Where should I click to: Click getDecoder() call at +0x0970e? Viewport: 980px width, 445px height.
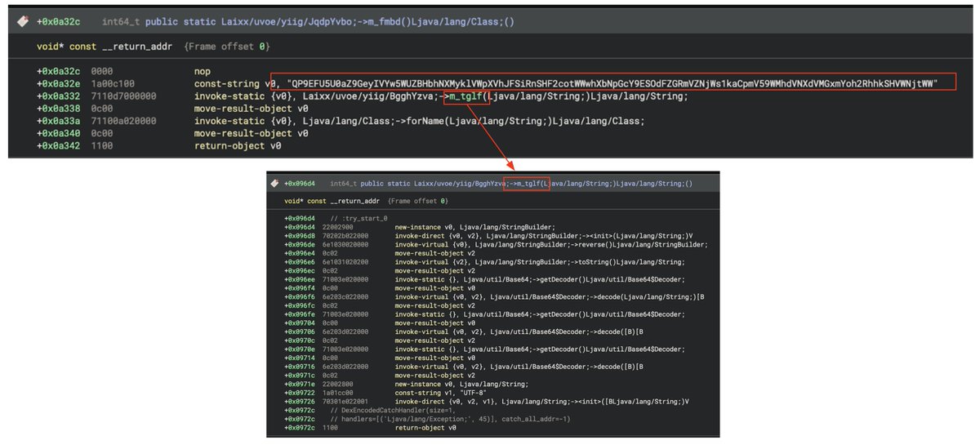pos(540,349)
